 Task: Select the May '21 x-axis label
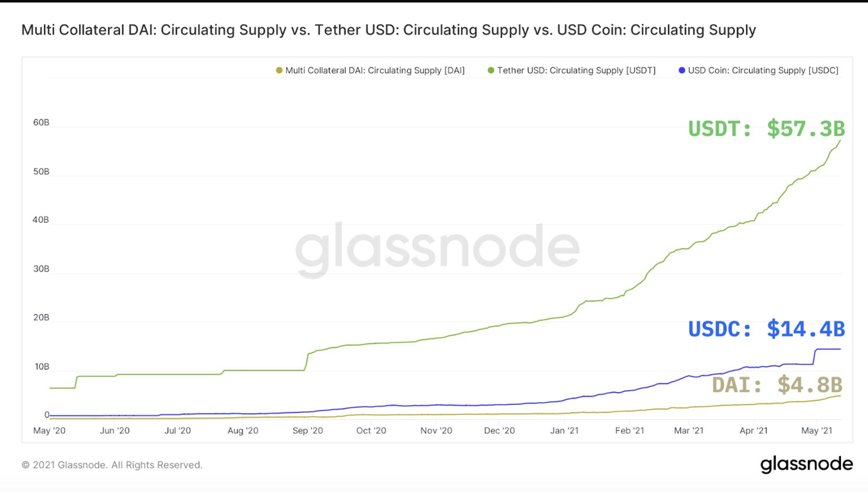coord(817,431)
